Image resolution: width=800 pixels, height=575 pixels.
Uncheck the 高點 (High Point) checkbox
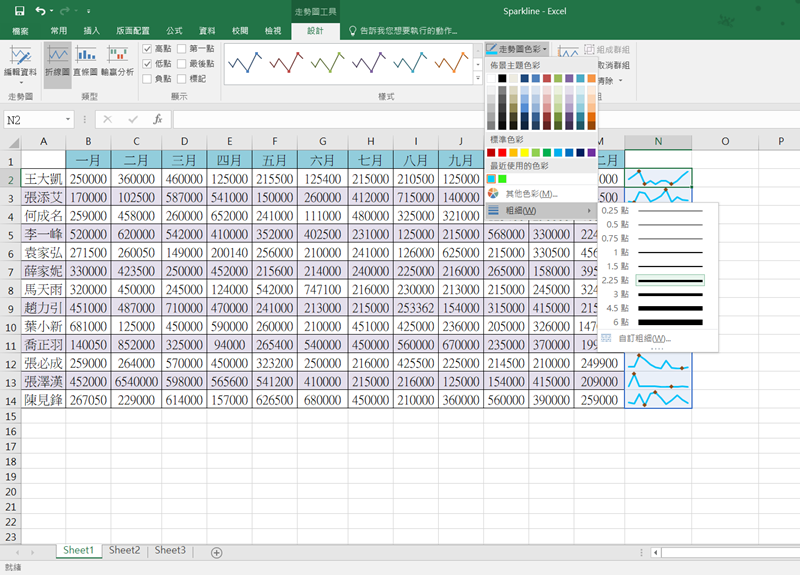[148, 48]
